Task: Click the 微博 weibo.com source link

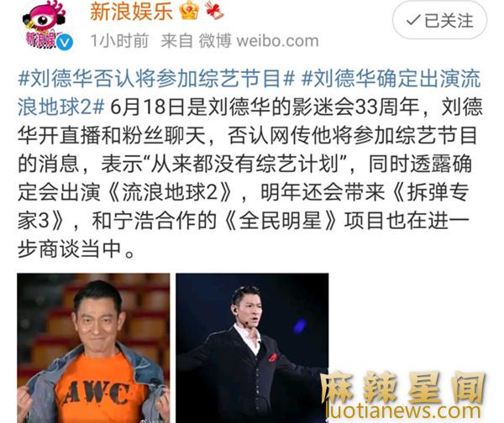Action: 259,41
